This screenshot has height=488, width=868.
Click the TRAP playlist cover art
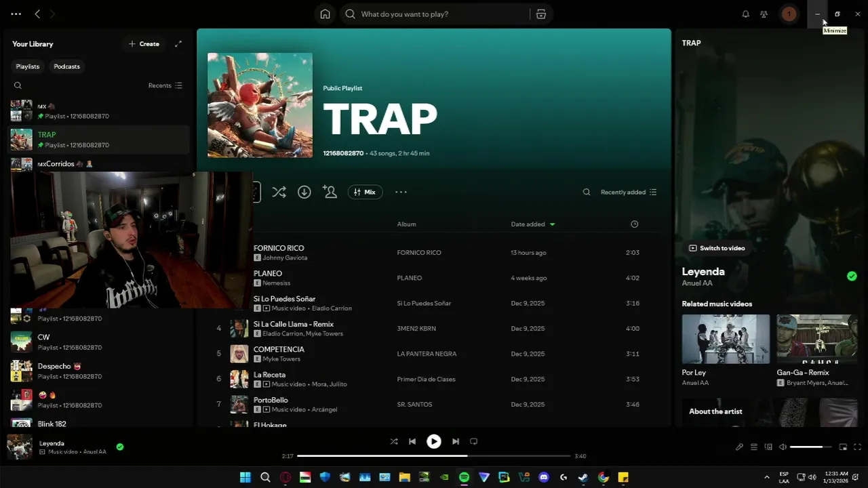click(260, 105)
